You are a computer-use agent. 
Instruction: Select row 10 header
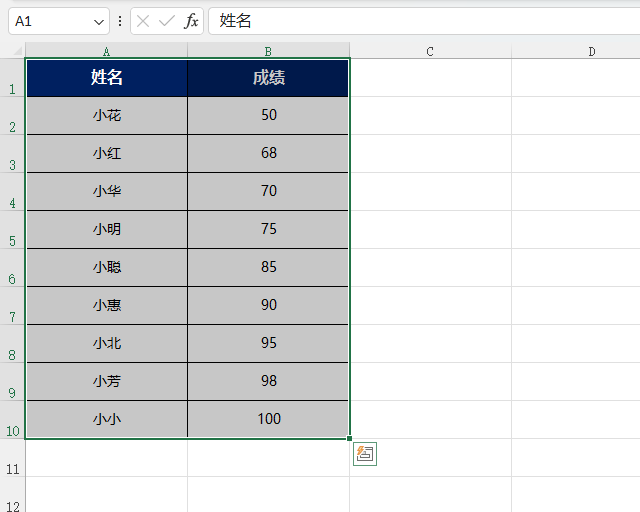[12, 419]
